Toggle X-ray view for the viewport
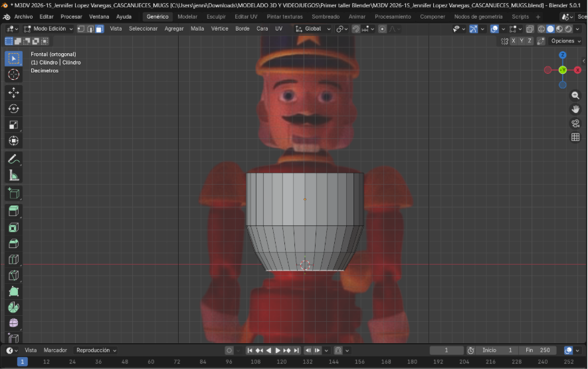The width and height of the screenshot is (588, 369). click(x=530, y=29)
